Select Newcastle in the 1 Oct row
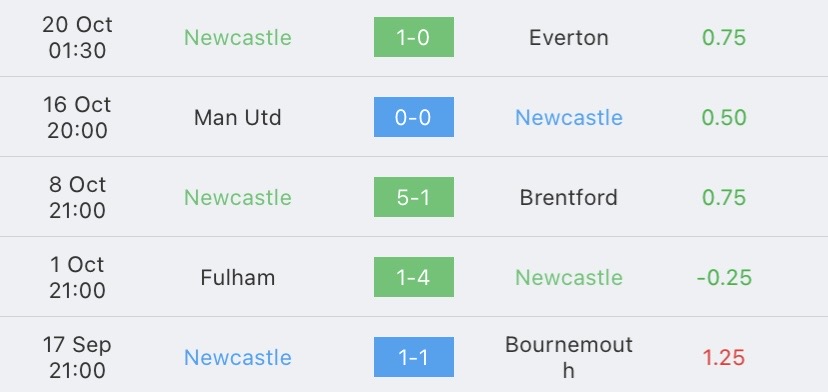The image size is (828, 392). 569,277
